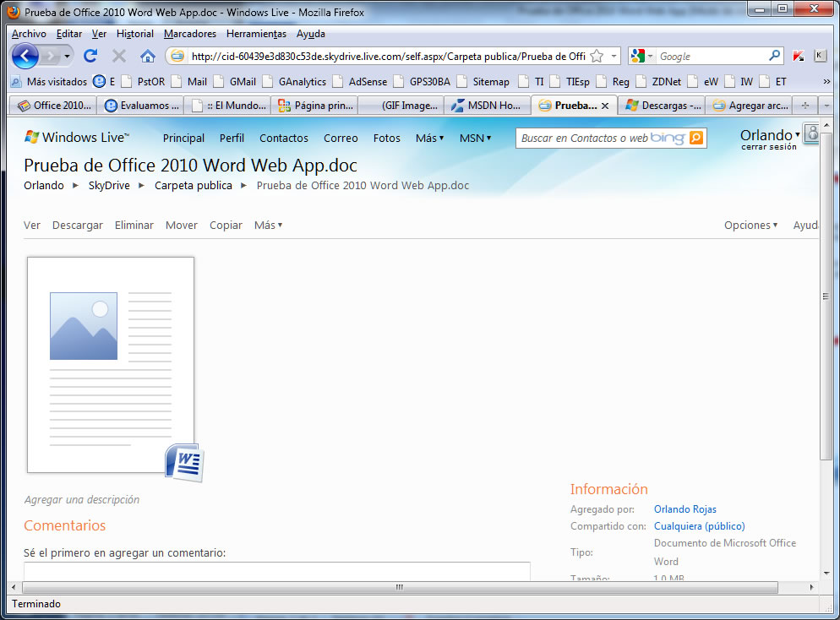Show more bookmarks with chevron
This screenshot has height=620, width=840.
826,81
